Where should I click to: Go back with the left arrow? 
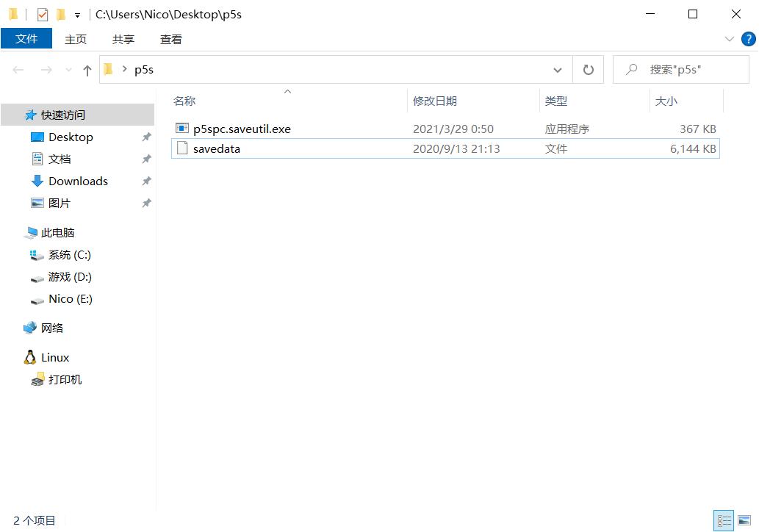point(18,71)
